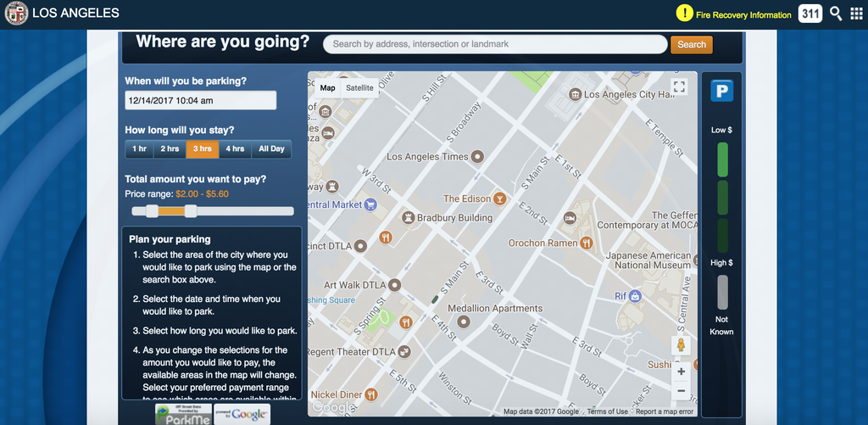The height and width of the screenshot is (425, 868).
Task: Zoom out with the map minus button
Action: click(x=681, y=391)
